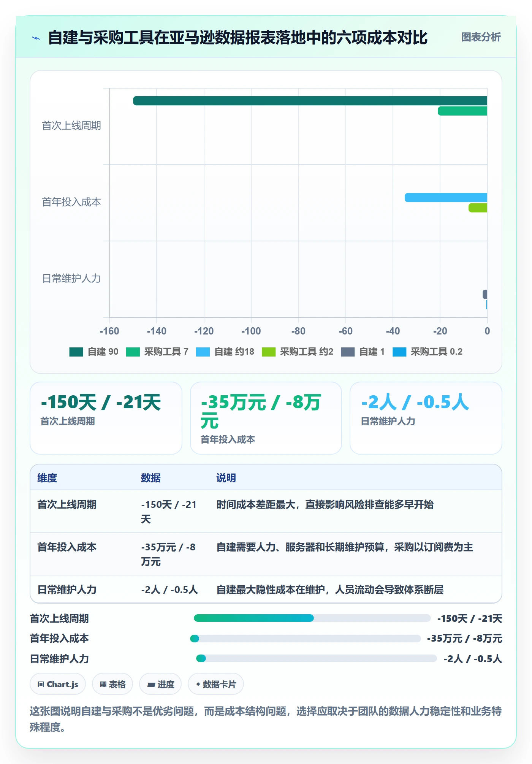Click the 自建最大隐性成本在维护 description cell
532x764 pixels.
[x=330, y=590]
